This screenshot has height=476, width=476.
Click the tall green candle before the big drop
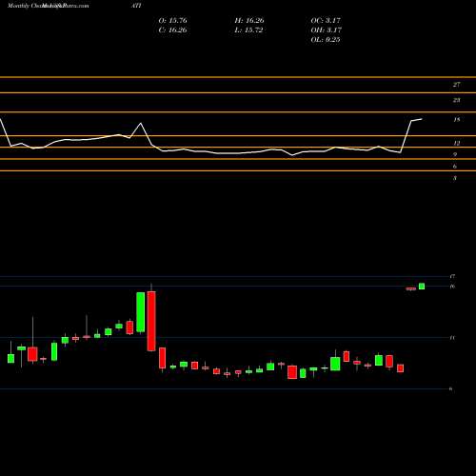pyautogui.click(x=141, y=312)
